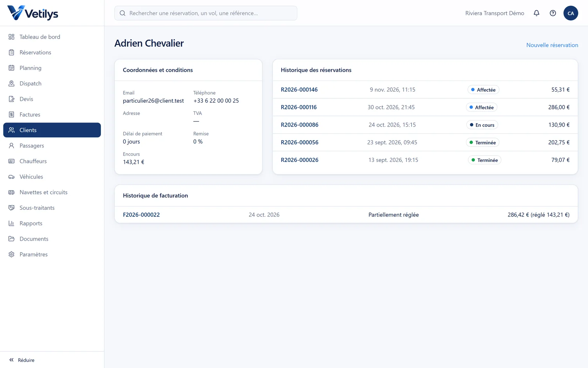Viewport: 588px width, 368px height.
Task: Click the Documents folder icon
Action: (x=11, y=239)
